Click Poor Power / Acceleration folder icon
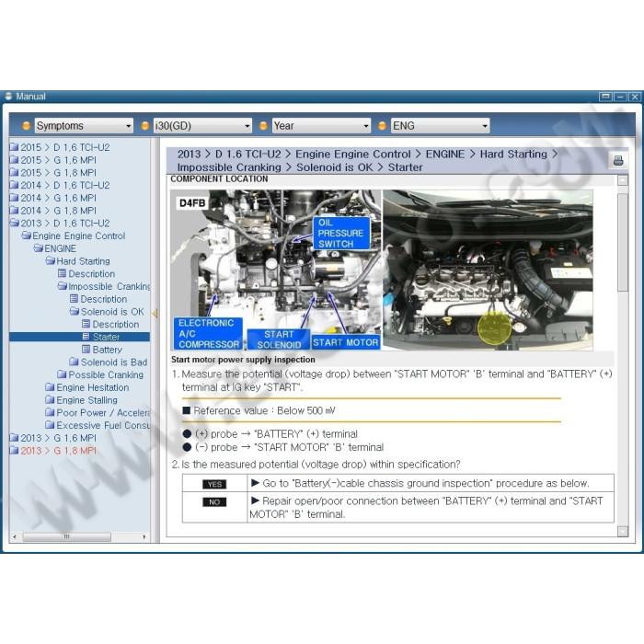The width and height of the screenshot is (644, 644). [50, 412]
